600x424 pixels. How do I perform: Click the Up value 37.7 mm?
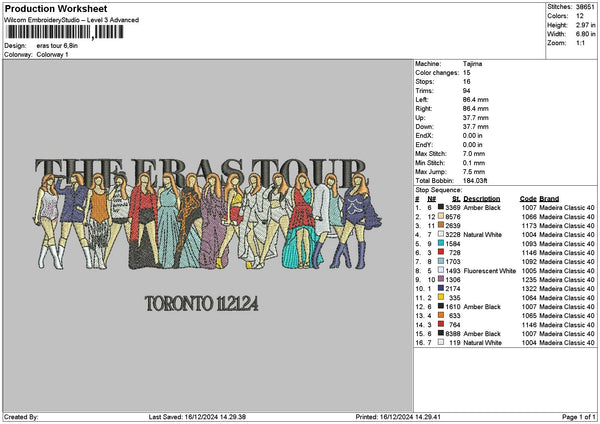coord(476,118)
